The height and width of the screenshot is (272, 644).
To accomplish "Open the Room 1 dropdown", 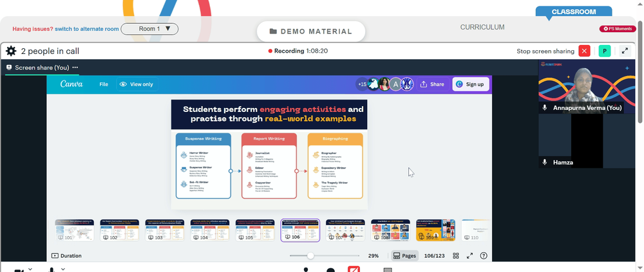I will (149, 29).
